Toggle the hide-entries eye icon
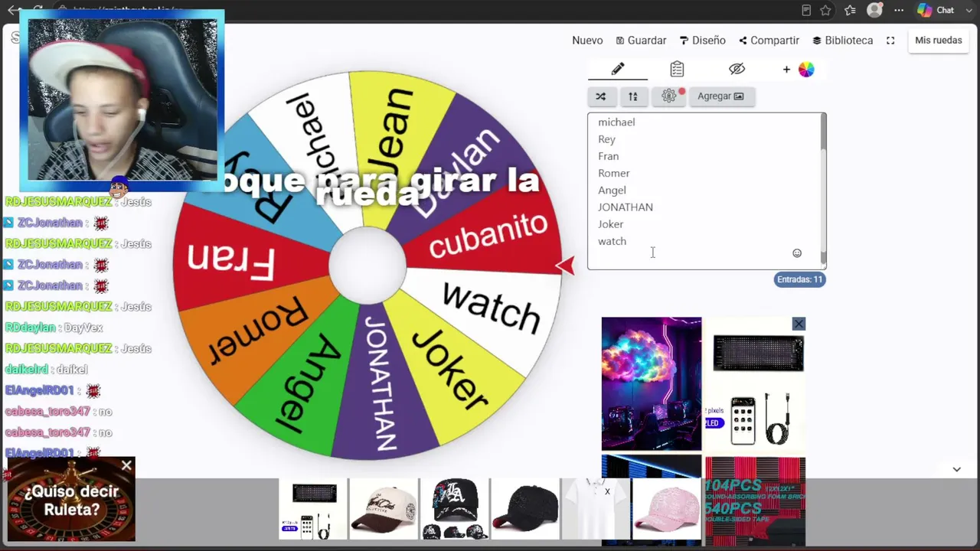The height and width of the screenshot is (551, 980). click(737, 70)
